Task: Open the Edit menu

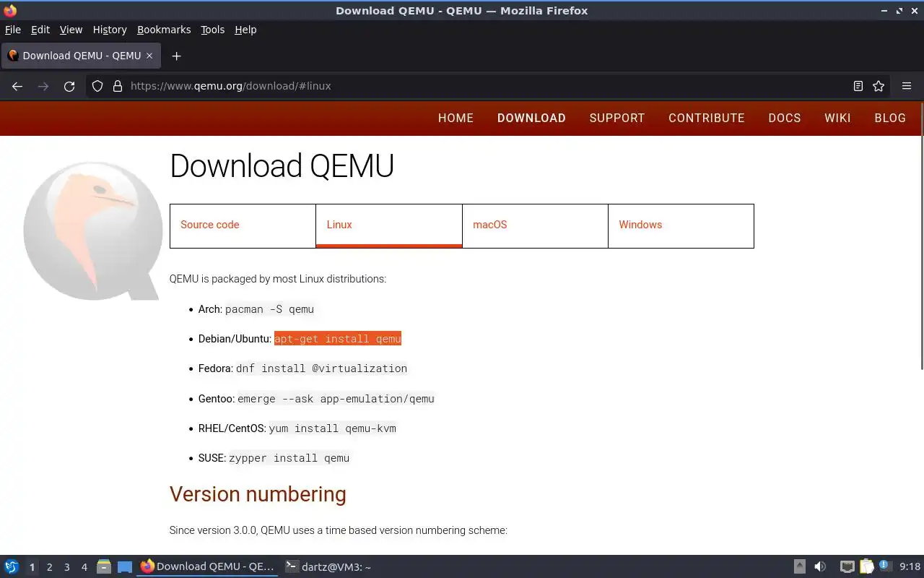Action: coord(40,30)
